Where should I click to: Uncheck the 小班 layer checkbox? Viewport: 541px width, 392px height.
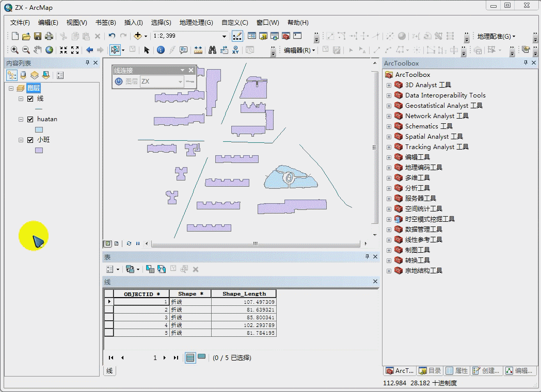29,139
